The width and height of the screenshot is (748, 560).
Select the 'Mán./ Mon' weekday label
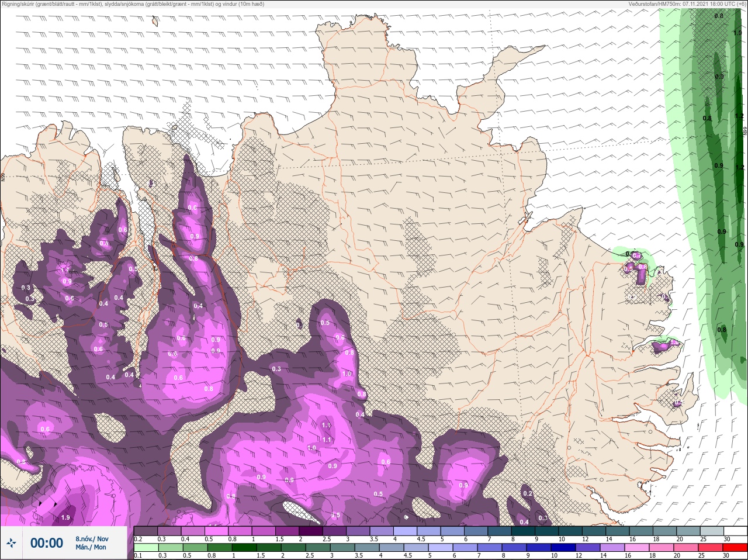[x=91, y=548]
